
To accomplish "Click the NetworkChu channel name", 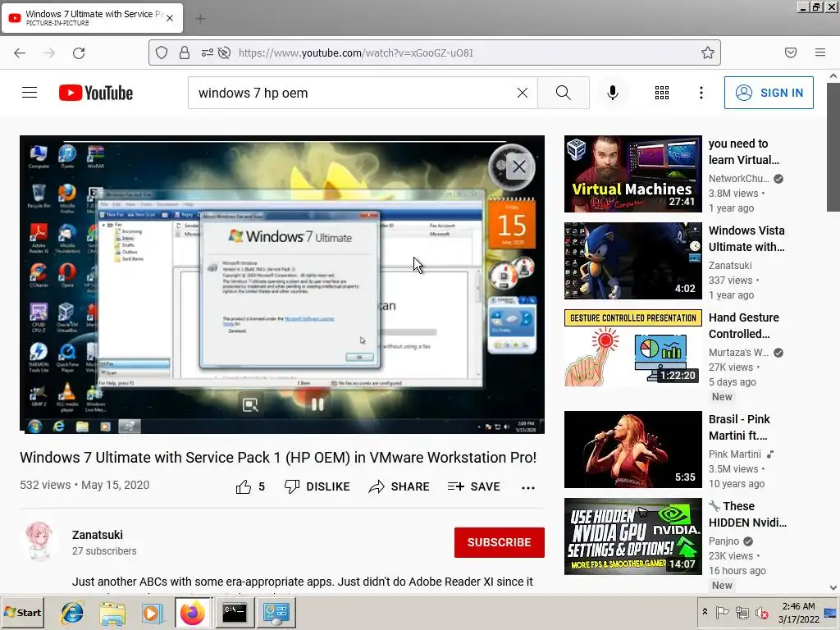I will (x=739, y=178).
